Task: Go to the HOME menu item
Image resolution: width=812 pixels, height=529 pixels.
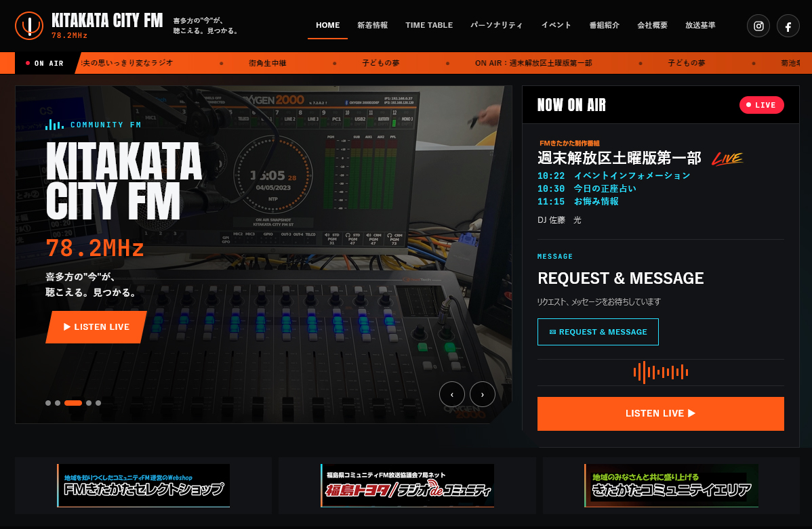Action: [328, 25]
